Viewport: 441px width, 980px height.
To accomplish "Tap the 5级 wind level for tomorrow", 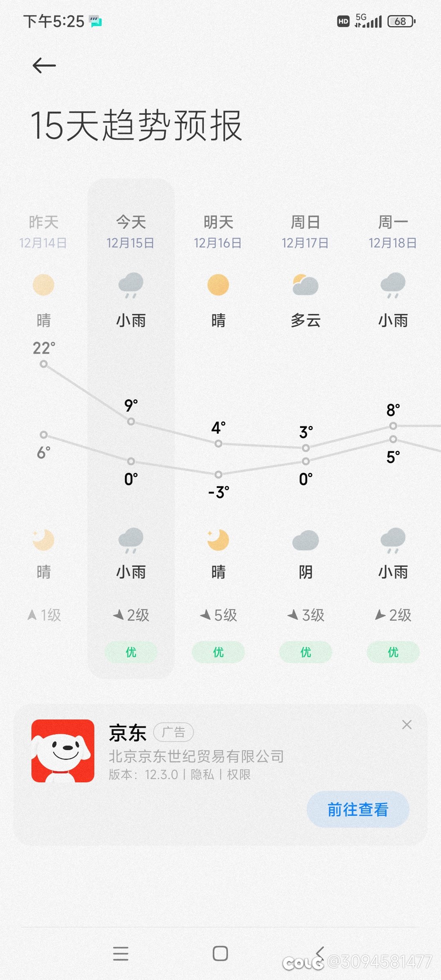I will [x=218, y=615].
